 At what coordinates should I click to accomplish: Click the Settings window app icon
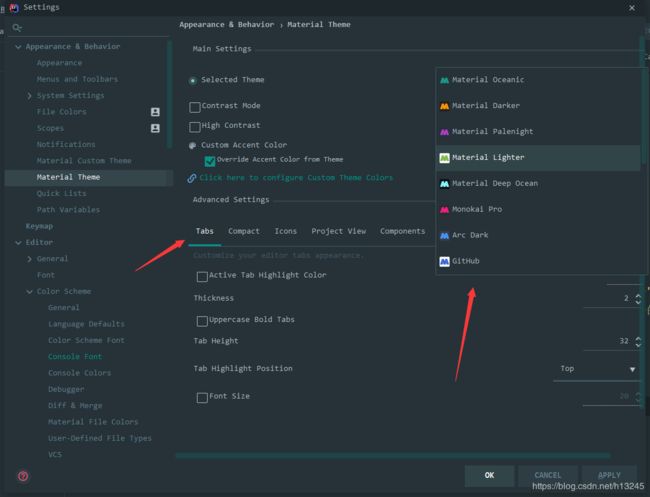[x=14, y=7]
